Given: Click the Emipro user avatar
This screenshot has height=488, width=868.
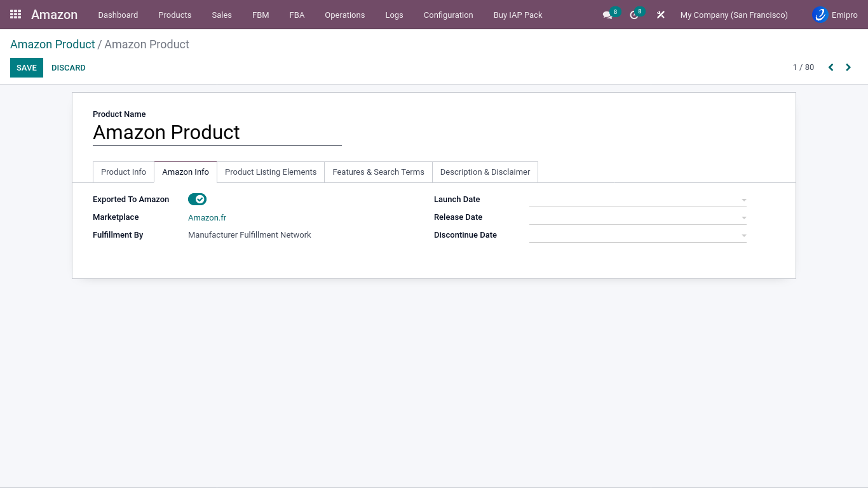Looking at the screenshot, I should pyautogui.click(x=820, y=15).
